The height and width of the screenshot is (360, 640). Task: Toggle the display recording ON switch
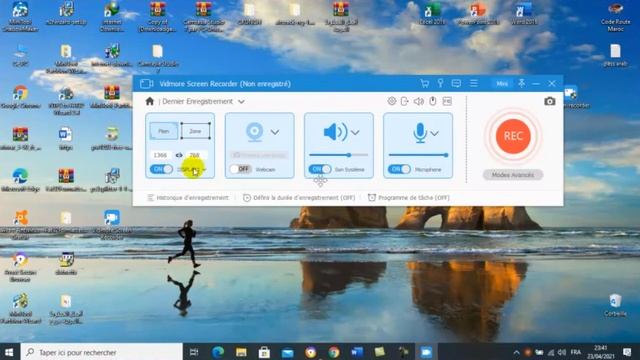[161, 169]
